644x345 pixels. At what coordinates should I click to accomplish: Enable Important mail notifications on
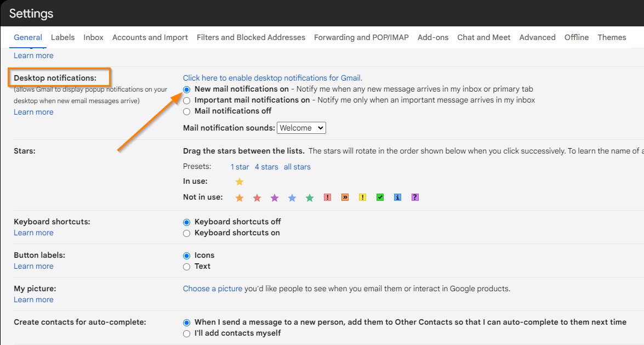pos(186,100)
